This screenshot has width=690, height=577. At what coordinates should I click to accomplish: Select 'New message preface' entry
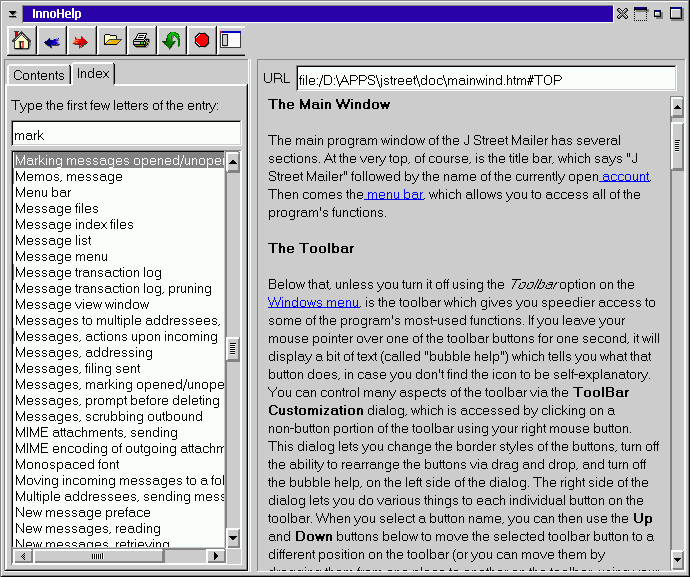coord(119,512)
